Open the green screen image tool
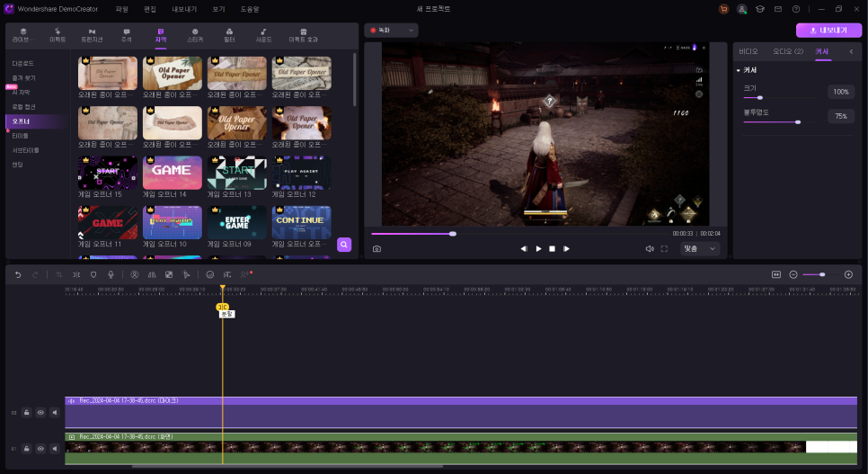The width and height of the screenshot is (868, 474). 169,274
